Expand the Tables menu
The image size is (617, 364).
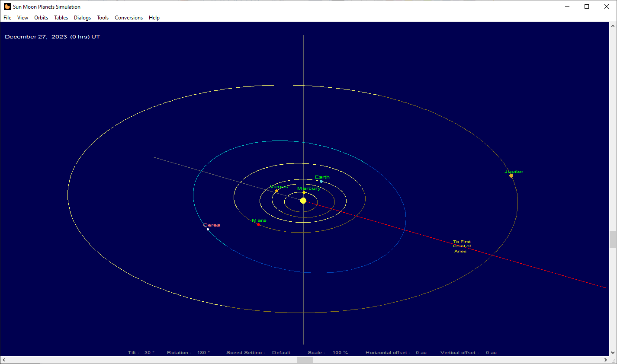click(x=61, y=18)
